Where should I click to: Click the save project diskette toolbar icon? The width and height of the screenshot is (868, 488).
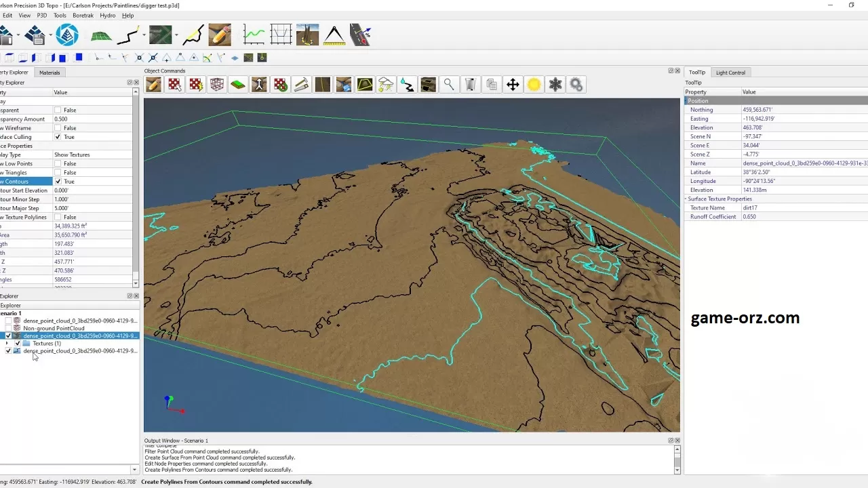tap(35, 35)
